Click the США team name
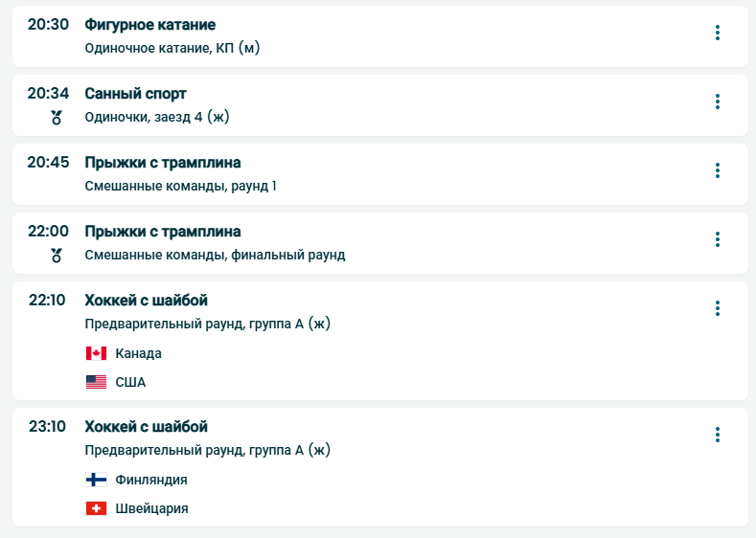756x538 pixels. coord(130,382)
